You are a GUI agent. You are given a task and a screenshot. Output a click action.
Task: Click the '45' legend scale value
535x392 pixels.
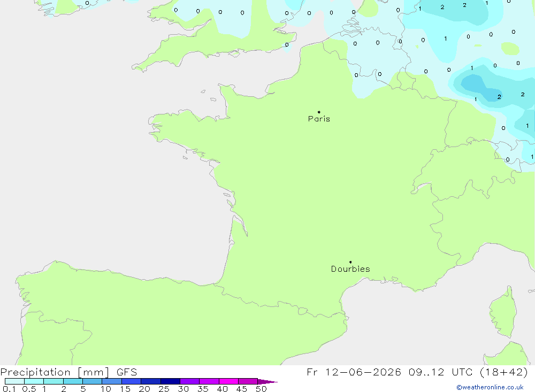pyautogui.click(x=242, y=389)
